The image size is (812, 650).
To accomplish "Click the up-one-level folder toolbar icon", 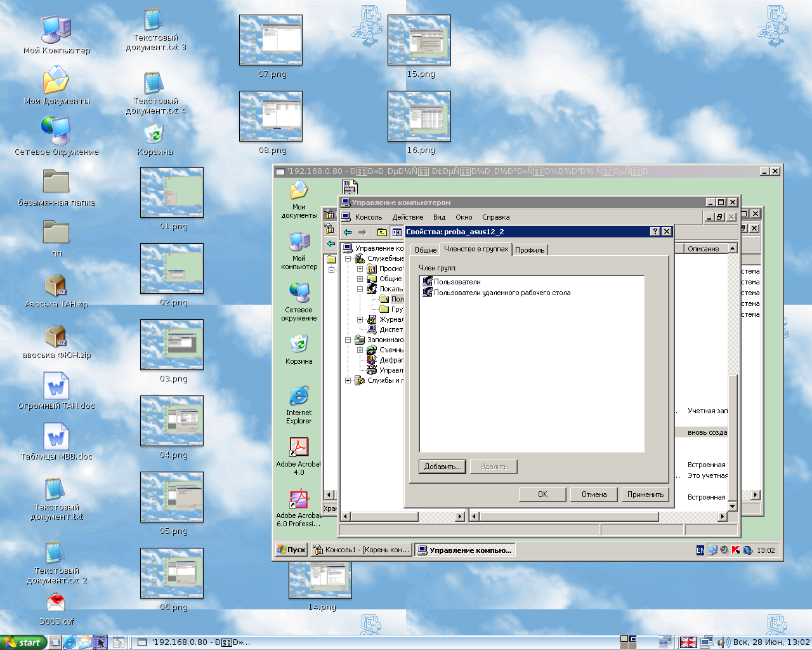I will tap(381, 232).
